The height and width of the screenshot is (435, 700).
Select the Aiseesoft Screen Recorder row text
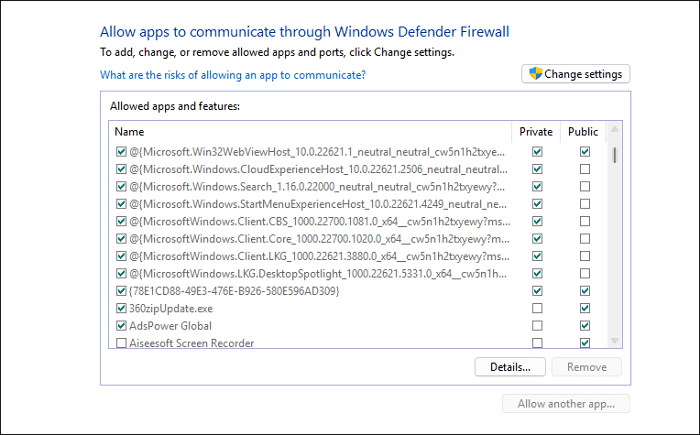point(191,343)
